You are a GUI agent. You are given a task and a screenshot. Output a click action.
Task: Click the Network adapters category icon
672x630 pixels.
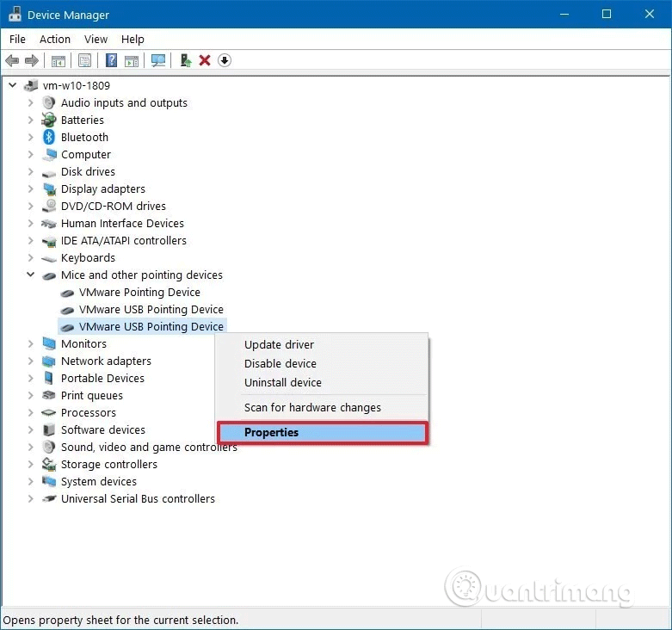(49, 361)
